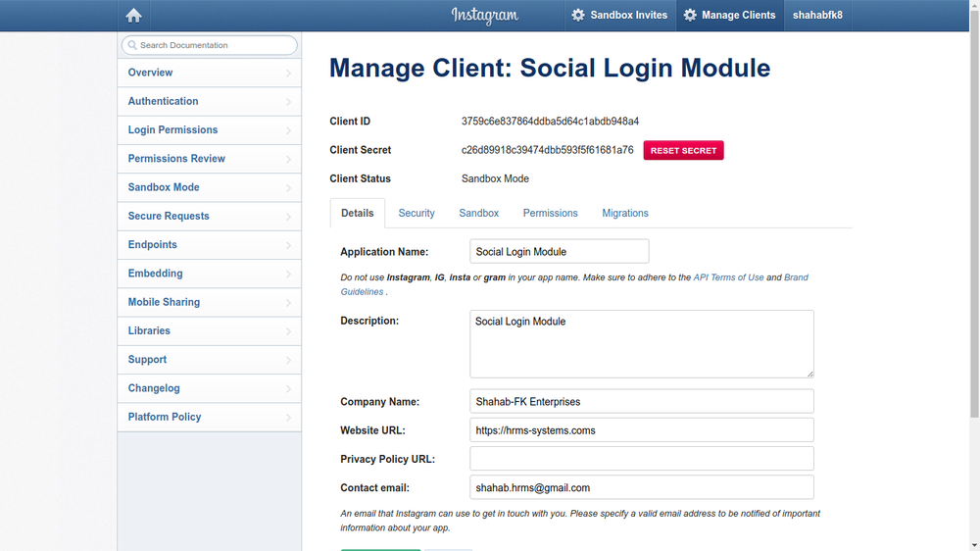Expand the Platform Policy sidebar entry

coord(210,417)
